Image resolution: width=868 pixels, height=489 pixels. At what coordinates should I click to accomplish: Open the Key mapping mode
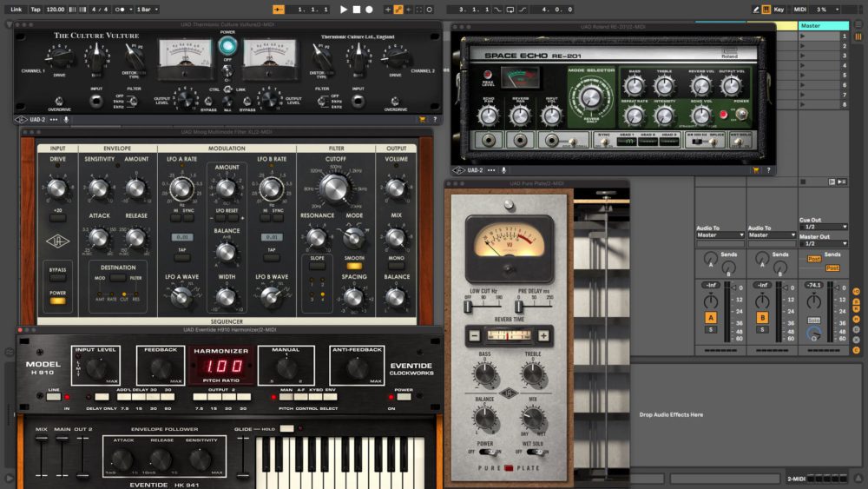pyautogui.click(x=779, y=9)
